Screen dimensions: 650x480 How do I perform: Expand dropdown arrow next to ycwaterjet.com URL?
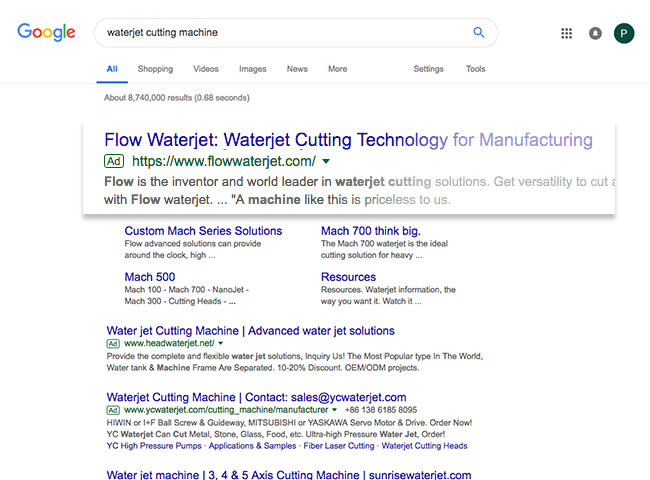[x=335, y=410]
